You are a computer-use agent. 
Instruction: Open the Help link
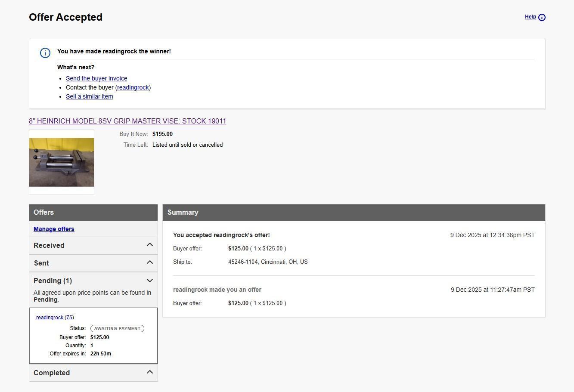coord(530,17)
